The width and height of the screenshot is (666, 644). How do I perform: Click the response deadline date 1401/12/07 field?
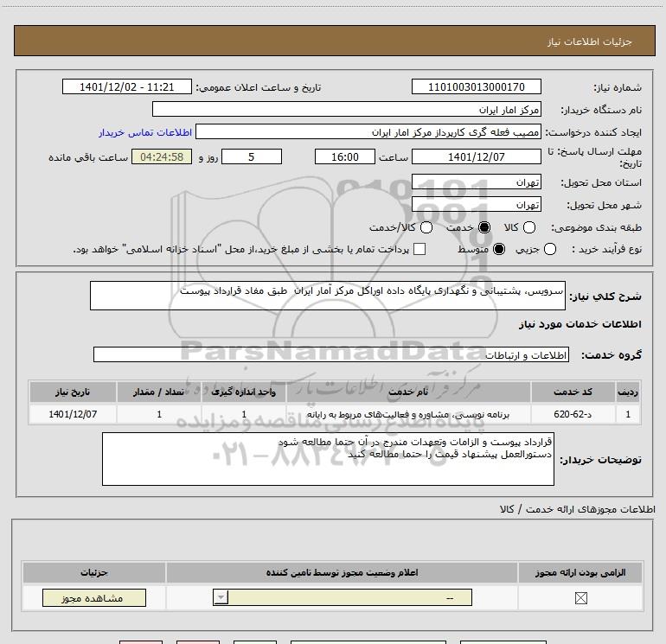point(476,156)
